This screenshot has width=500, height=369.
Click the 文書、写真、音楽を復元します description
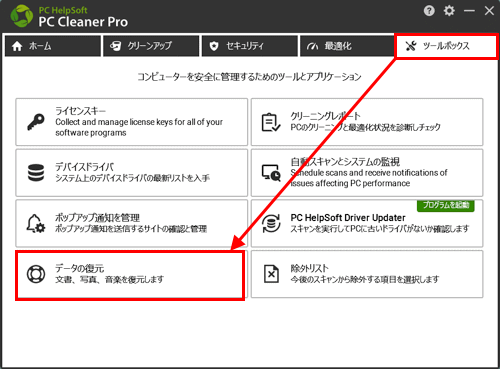[x=109, y=279]
